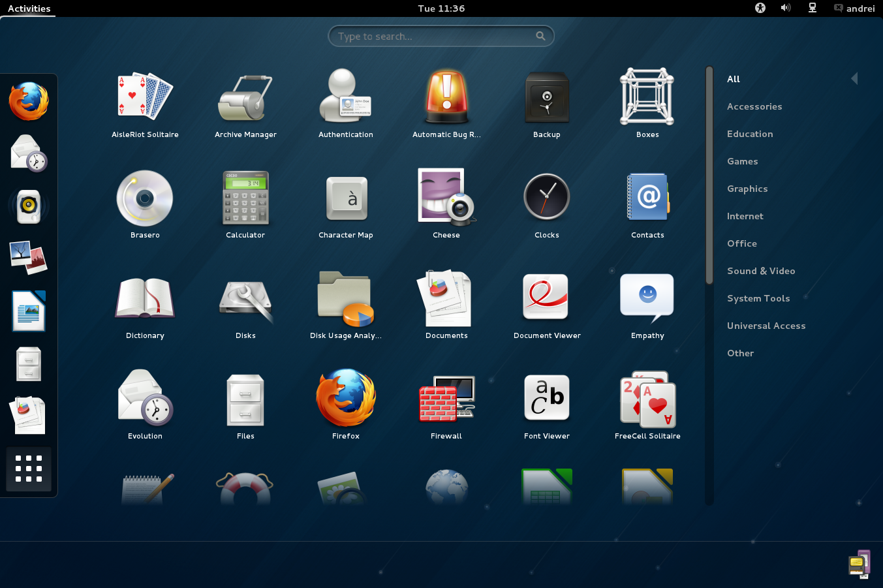Open the clock menu Tue 11:36
This screenshot has width=883, height=588.
click(441, 8)
